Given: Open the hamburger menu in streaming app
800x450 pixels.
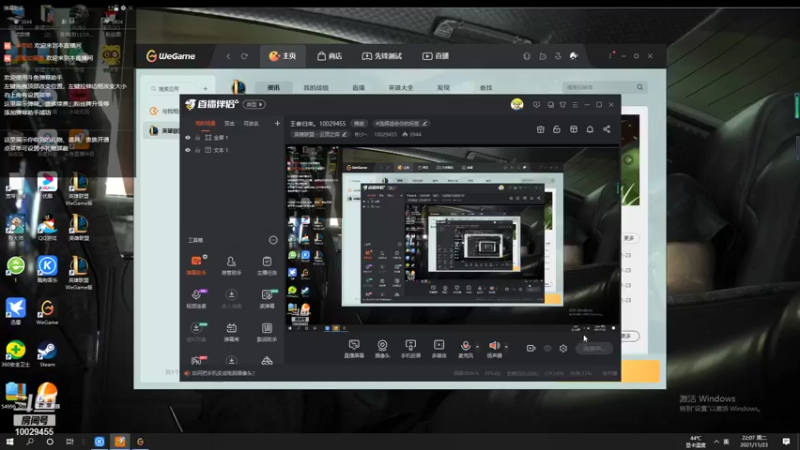Looking at the screenshot, I should [x=575, y=105].
